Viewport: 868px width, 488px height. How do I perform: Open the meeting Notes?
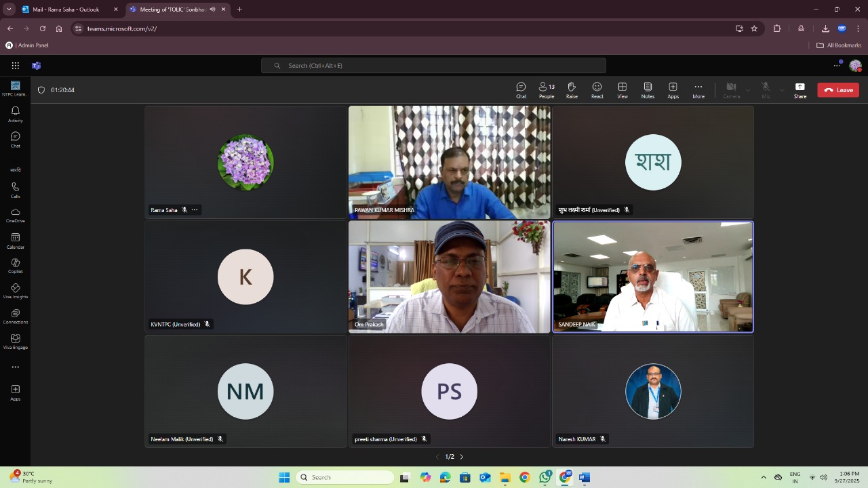coord(648,90)
